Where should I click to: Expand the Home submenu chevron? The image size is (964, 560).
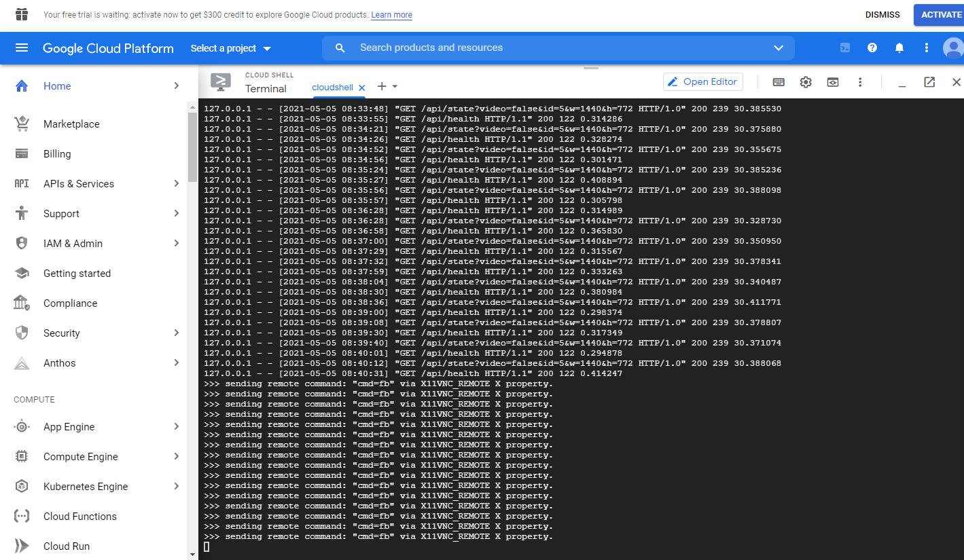(177, 86)
